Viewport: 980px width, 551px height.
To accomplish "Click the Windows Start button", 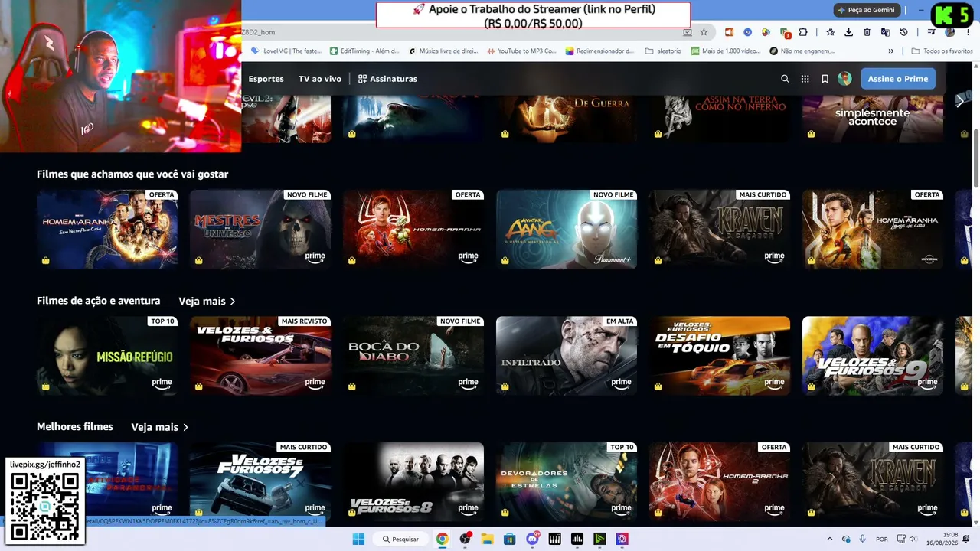I will [x=358, y=539].
